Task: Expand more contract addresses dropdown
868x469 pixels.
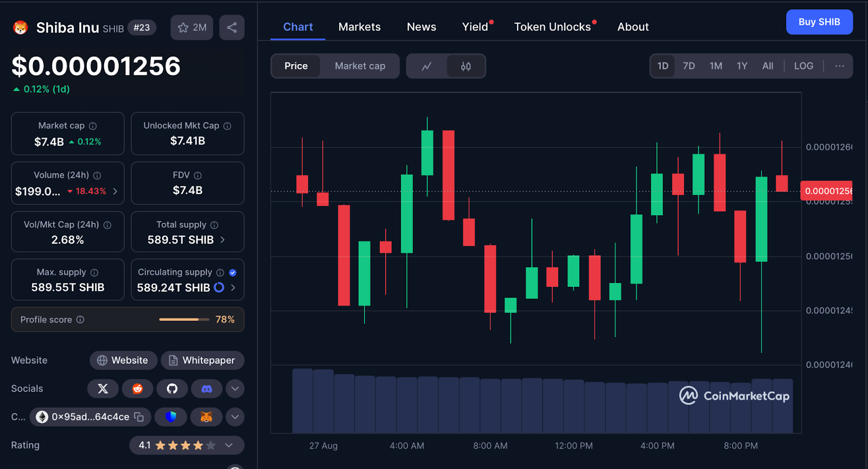Action: click(x=235, y=417)
